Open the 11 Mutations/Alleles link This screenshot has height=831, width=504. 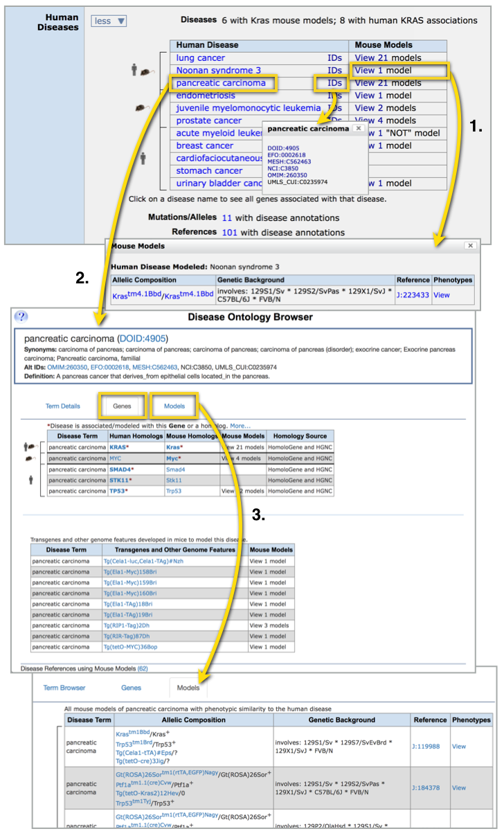click(x=226, y=217)
